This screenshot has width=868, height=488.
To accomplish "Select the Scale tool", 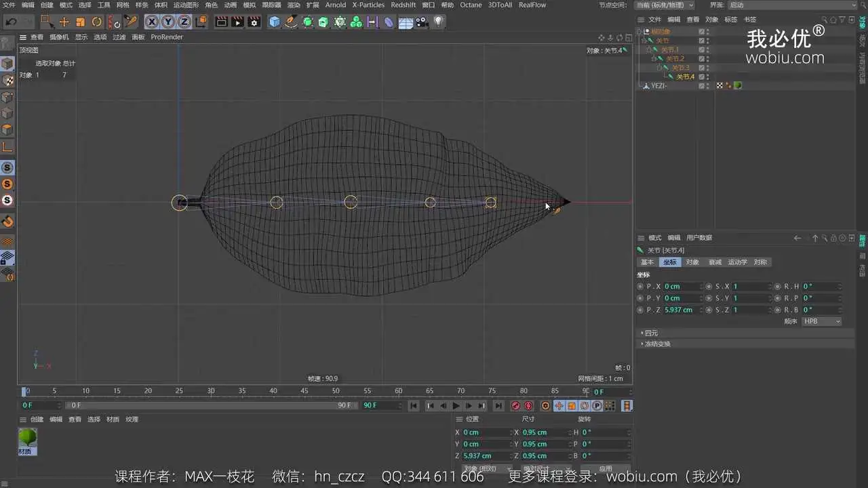I will tap(80, 22).
